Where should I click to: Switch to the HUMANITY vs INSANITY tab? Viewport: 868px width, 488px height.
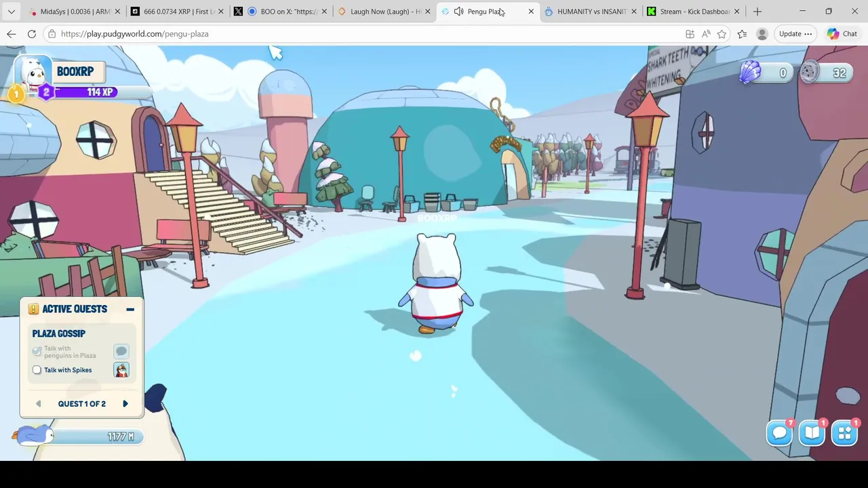(x=592, y=12)
